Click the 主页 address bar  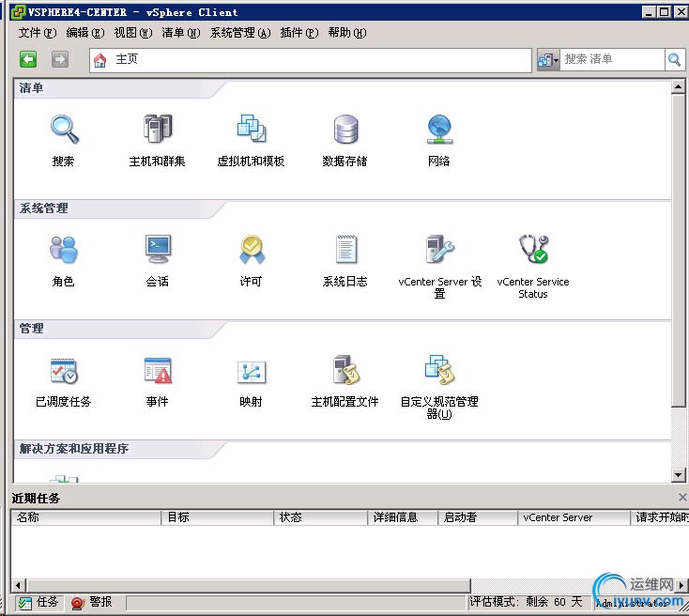310,60
